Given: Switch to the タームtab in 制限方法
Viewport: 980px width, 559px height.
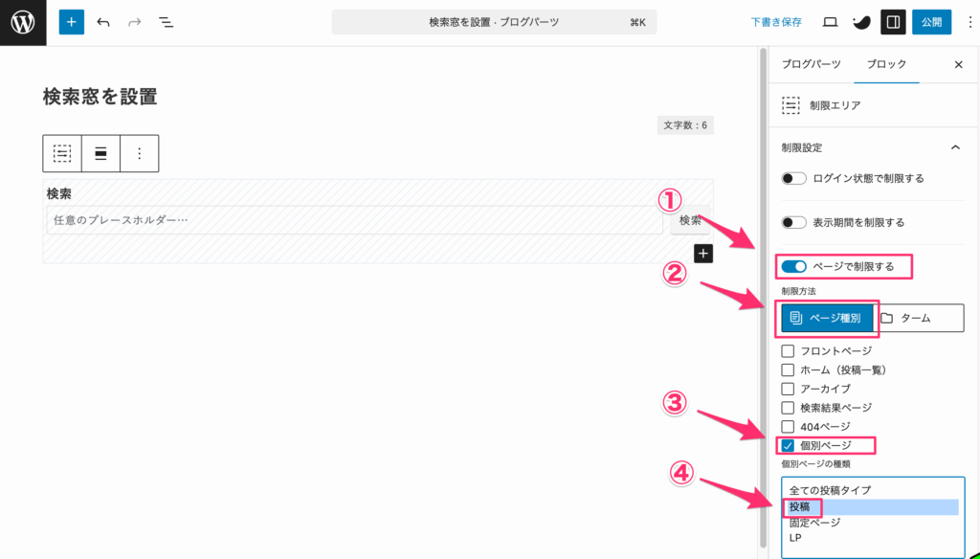Looking at the screenshot, I should click(x=916, y=317).
